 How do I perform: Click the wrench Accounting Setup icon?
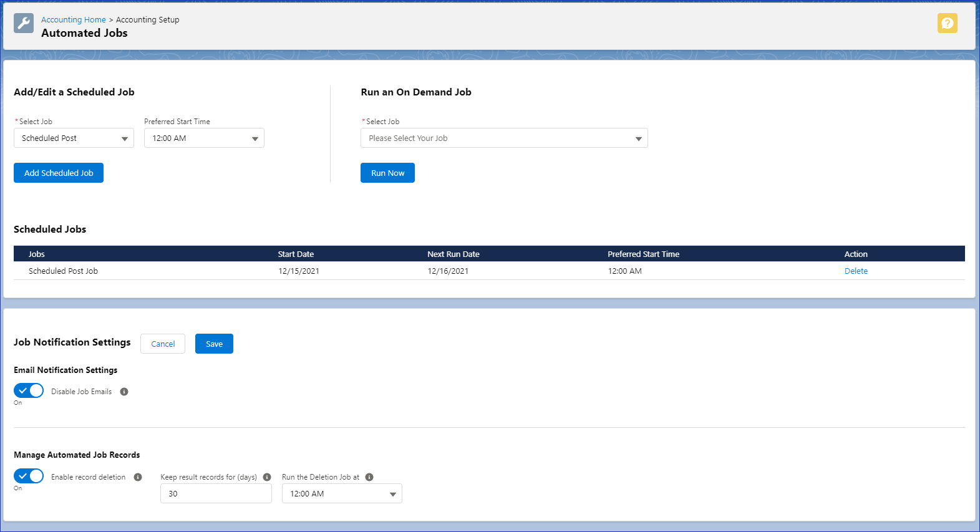click(x=24, y=23)
